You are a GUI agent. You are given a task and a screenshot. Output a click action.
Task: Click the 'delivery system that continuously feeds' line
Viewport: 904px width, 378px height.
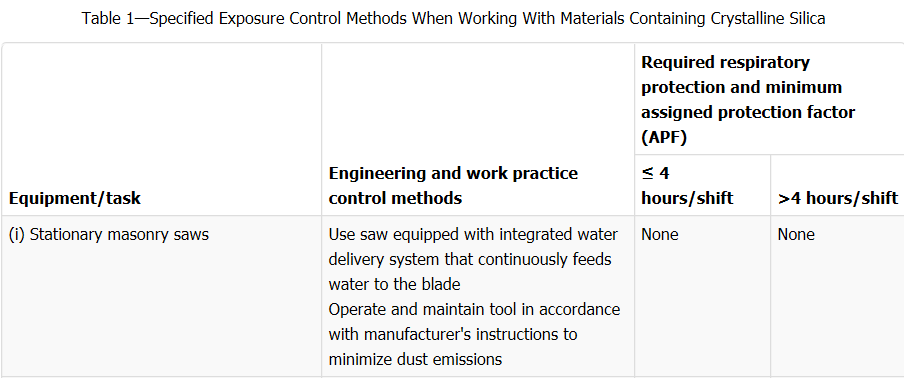click(x=469, y=260)
